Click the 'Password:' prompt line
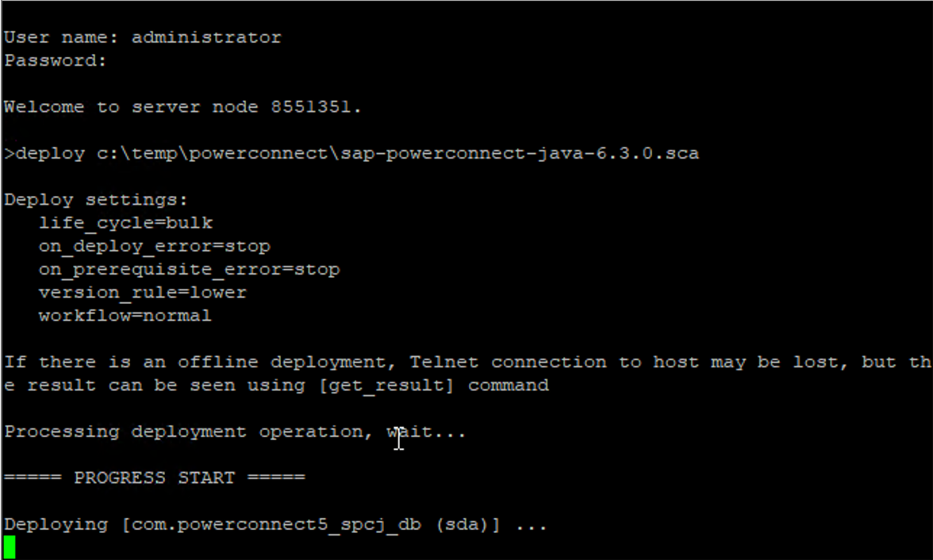This screenshot has height=560, width=933. pos(55,60)
